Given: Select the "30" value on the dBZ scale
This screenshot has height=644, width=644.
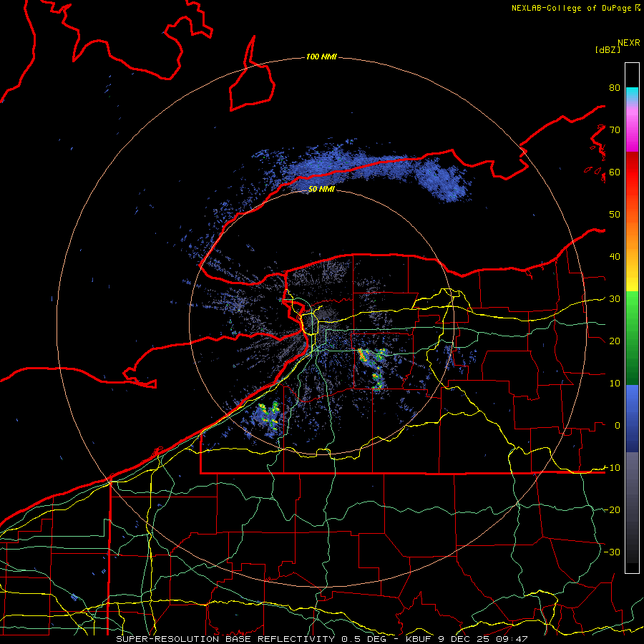Looking at the screenshot, I should coord(615,299).
